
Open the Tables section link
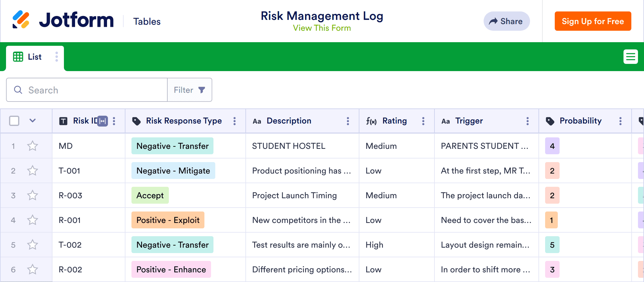[x=147, y=22]
